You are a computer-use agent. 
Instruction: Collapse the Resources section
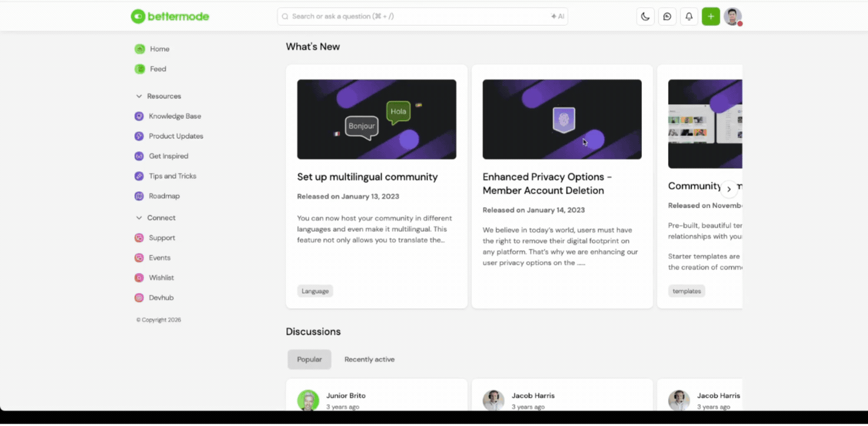140,96
